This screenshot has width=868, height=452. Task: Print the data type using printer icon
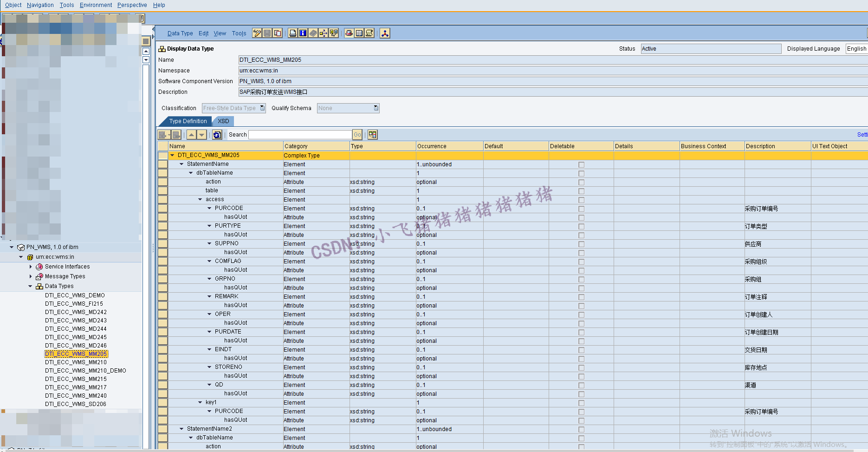pos(292,33)
